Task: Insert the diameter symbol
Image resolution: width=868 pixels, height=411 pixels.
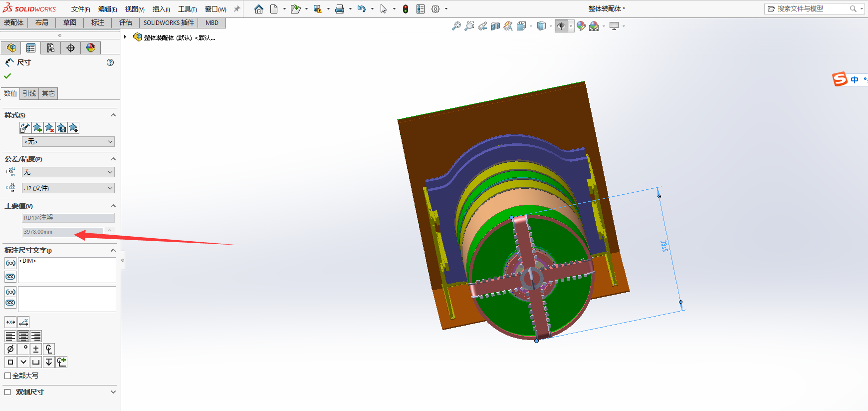Action: click(10, 349)
